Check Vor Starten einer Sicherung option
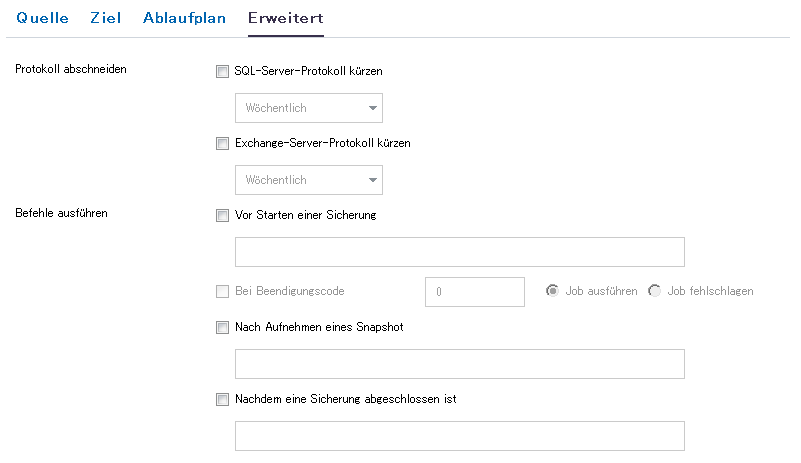Image resolution: width=801 pixels, height=463 pixels. [x=222, y=214]
